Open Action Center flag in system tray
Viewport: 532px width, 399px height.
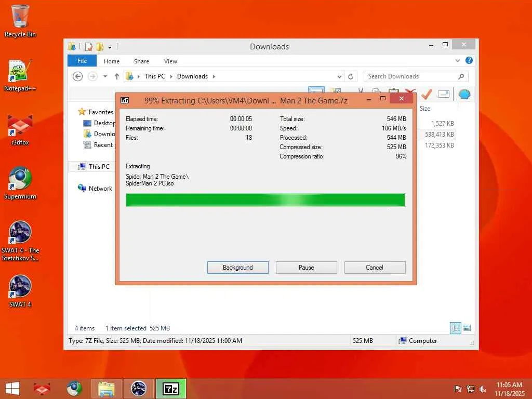[457, 389]
